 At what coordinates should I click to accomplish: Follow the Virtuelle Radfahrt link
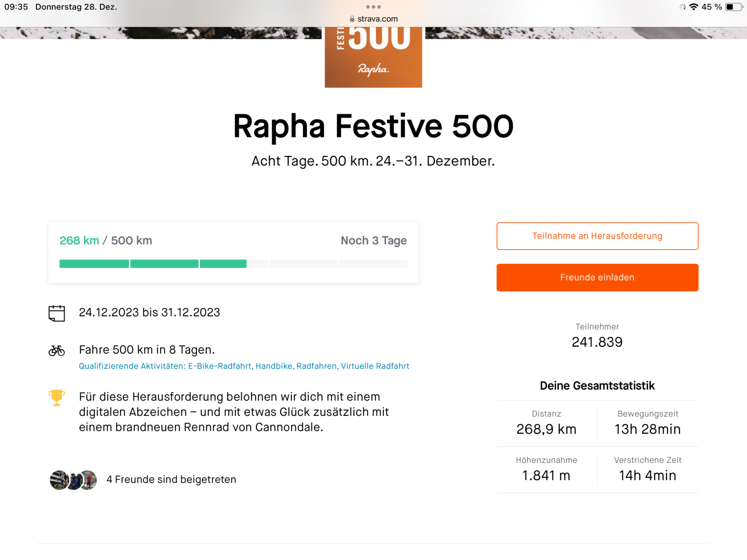point(375,366)
